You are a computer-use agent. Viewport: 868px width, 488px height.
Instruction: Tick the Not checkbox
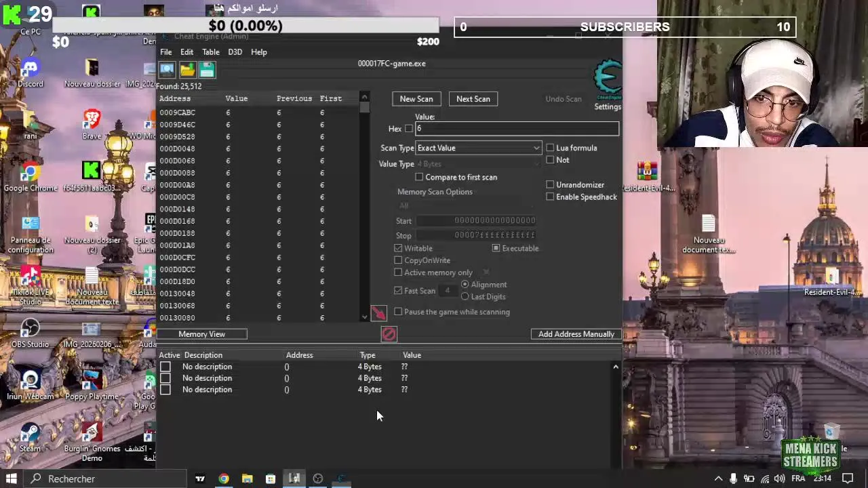coord(550,160)
